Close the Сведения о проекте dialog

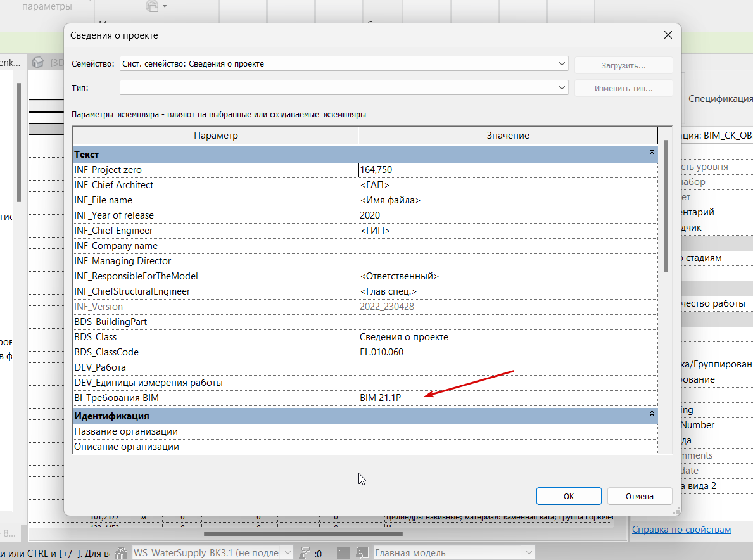668,35
